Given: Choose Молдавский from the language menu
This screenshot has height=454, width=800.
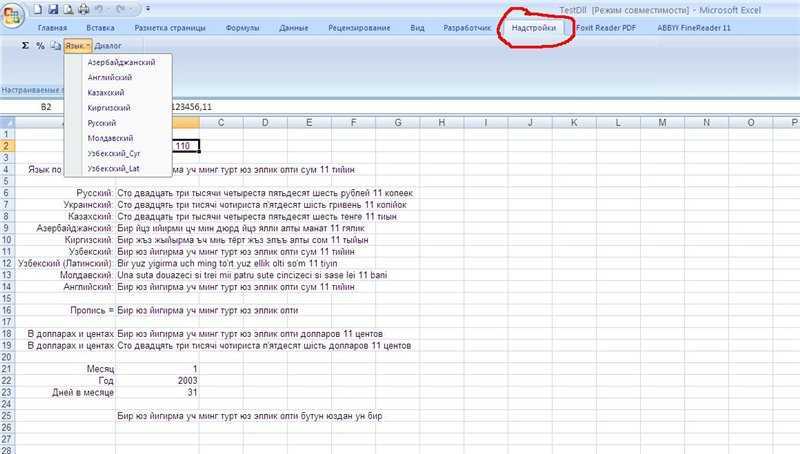Looking at the screenshot, I should coord(110,138).
